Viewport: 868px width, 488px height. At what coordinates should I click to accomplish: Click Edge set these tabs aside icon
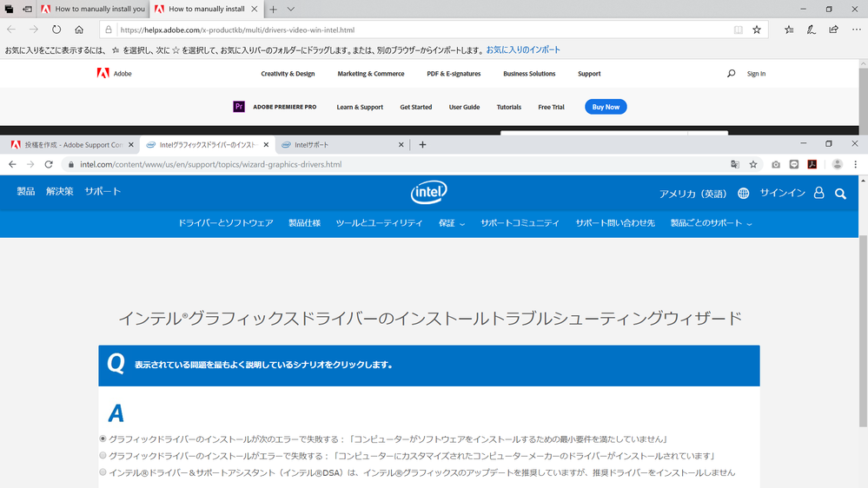(x=27, y=9)
